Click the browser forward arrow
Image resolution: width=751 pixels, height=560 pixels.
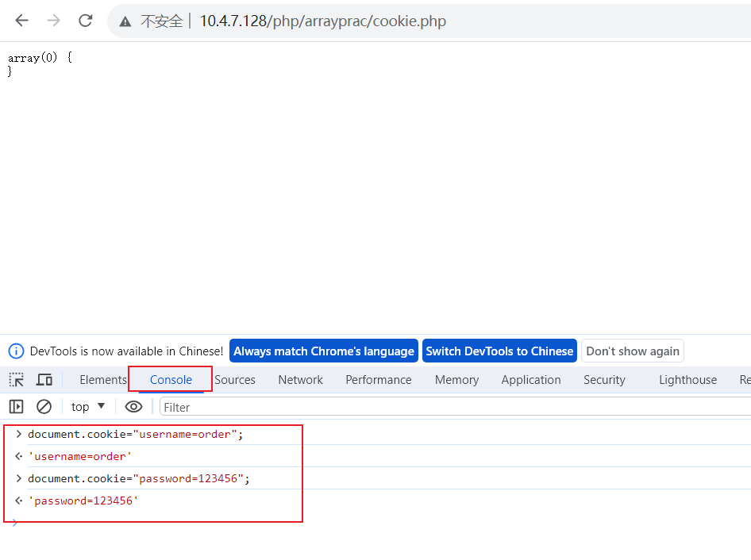tap(54, 21)
